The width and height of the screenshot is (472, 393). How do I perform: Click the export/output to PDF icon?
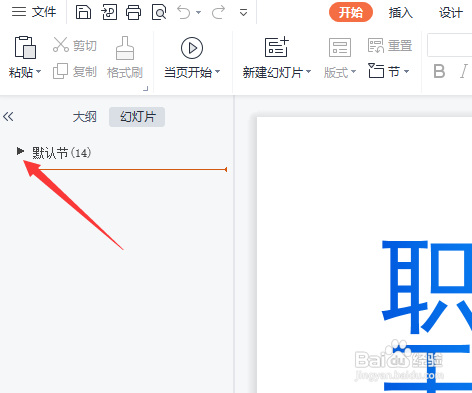tap(109, 12)
